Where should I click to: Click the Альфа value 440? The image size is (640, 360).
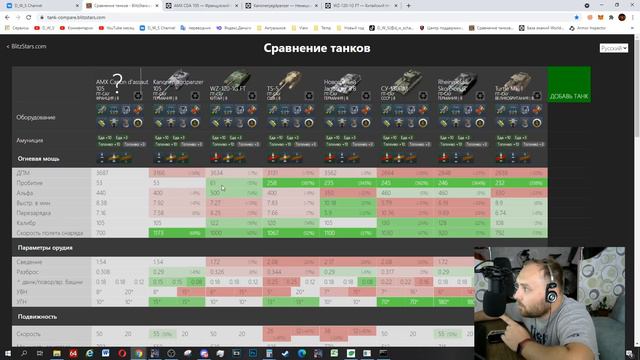(101, 193)
